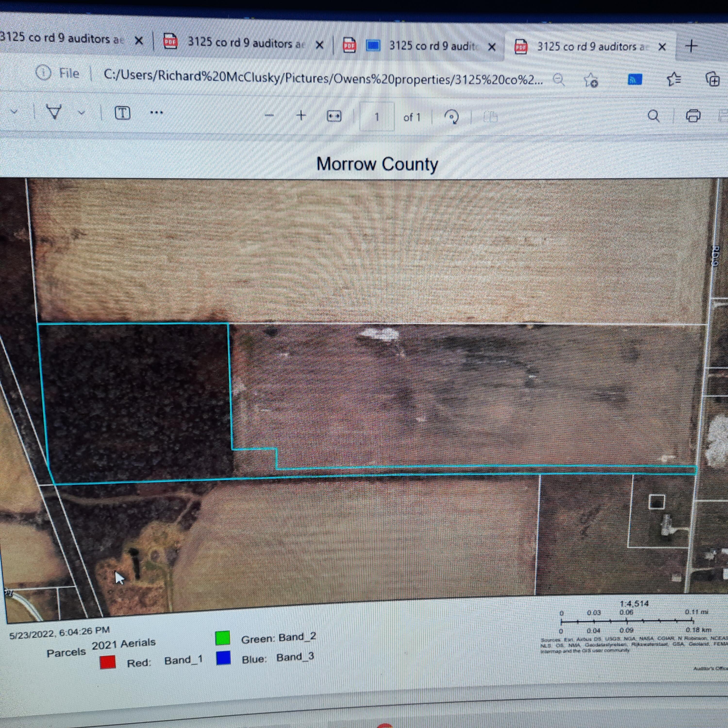Open find in PDF search
The height and width of the screenshot is (728, 728).
[654, 116]
